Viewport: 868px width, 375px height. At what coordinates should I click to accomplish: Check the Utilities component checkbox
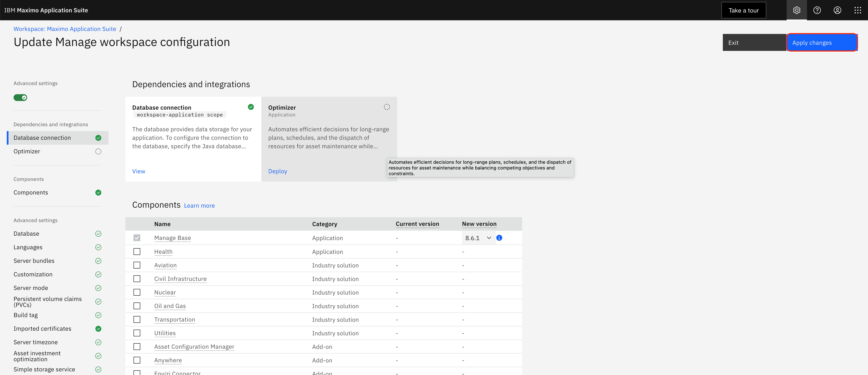pos(136,333)
